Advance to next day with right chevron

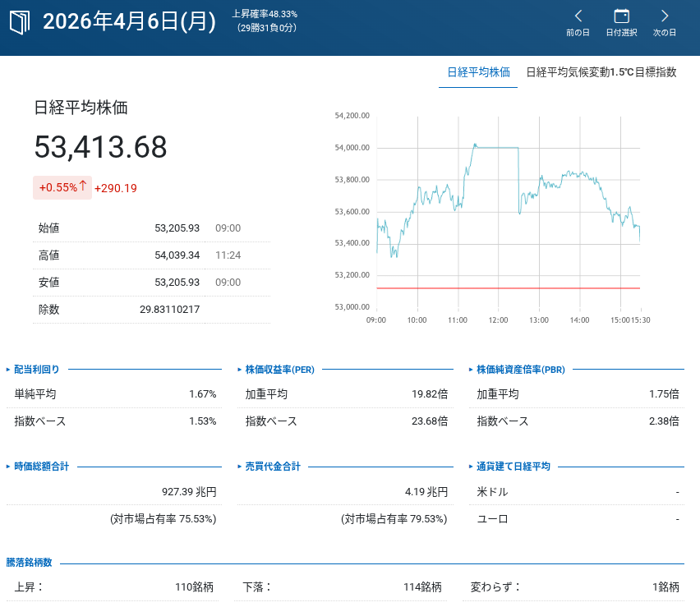tap(665, 16)
